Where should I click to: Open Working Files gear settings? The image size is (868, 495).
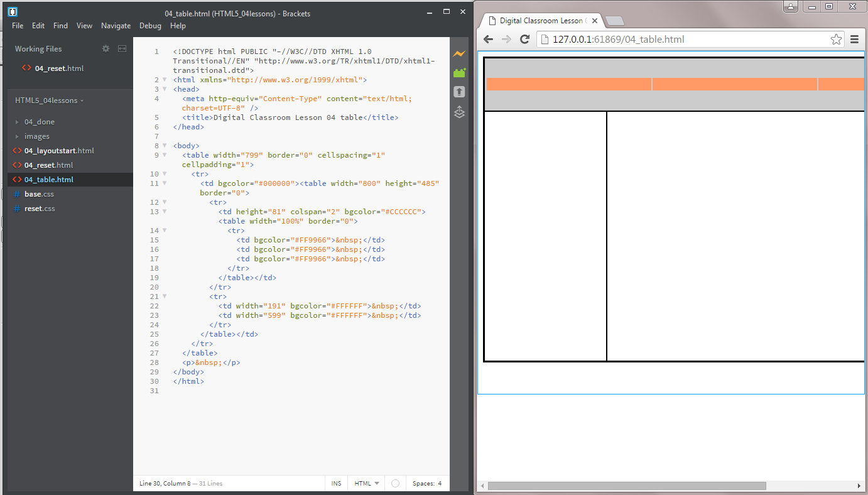tap(106, 49)
